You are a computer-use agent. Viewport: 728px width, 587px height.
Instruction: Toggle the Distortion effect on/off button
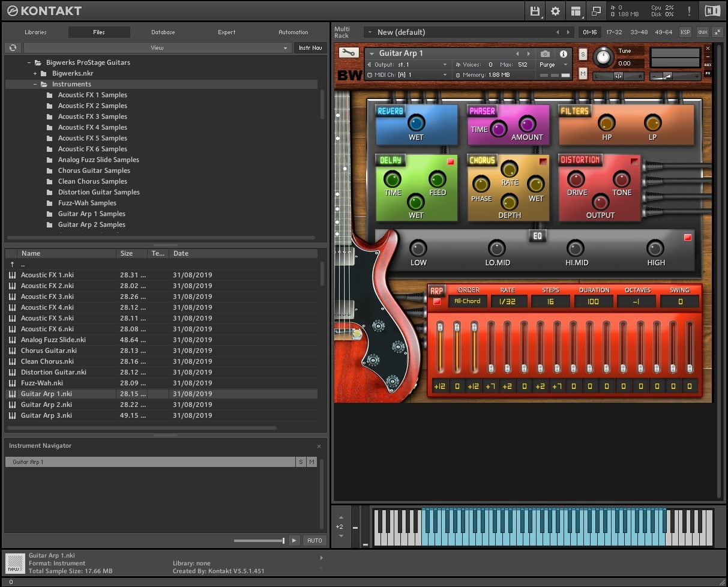click(634, 162)
